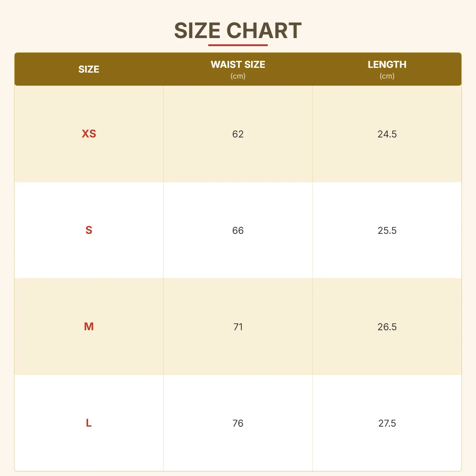Viewport: 476px width, 476px height.
Task: Click the length value 25.5
Action: (387, 231)
